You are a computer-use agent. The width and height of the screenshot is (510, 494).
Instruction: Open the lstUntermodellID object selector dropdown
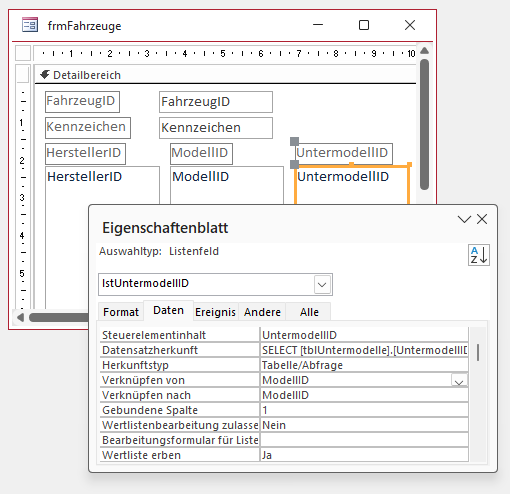click(x=322, y=285)
